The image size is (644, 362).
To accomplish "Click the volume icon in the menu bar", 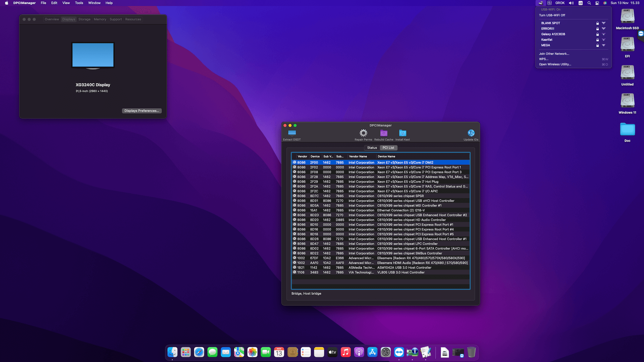I will click(x=571, y=3).
